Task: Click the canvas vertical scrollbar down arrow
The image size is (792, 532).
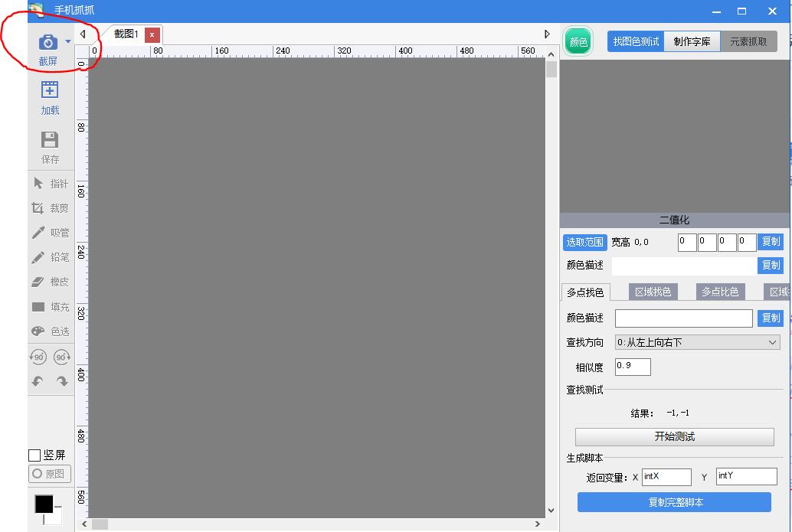Action: [x=551, y=511]
